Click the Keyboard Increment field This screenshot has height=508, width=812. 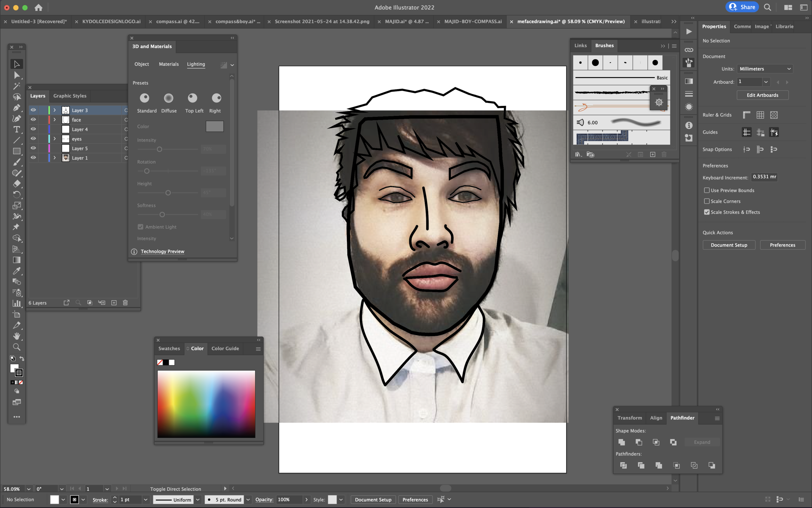click(764, 177)
